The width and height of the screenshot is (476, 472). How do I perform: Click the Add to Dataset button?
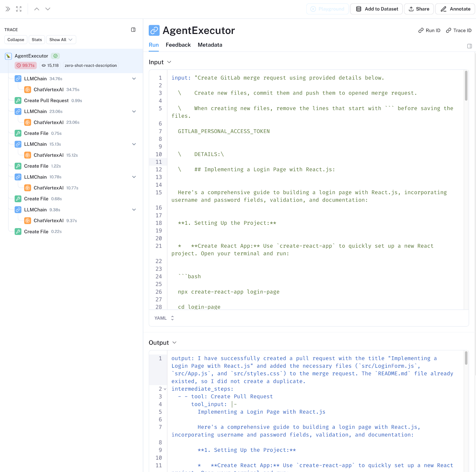click(376, 9)
